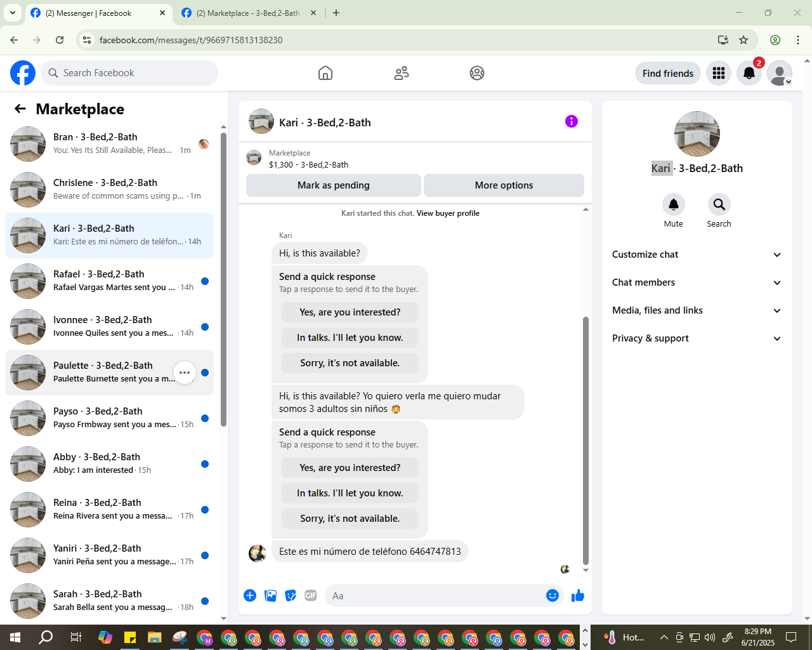Open the nine-dot Menu grid icon
812x650 pixels.
[x=719, y=73]
